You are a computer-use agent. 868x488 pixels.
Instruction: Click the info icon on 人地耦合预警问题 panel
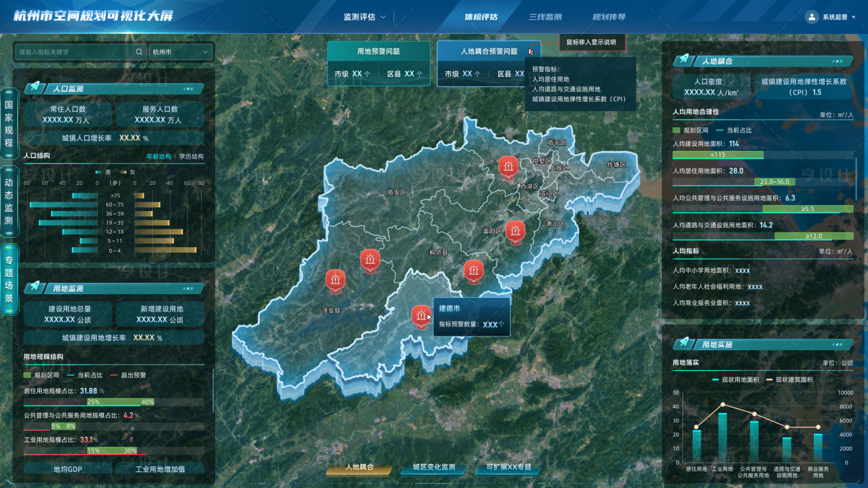tap(531, 50)
